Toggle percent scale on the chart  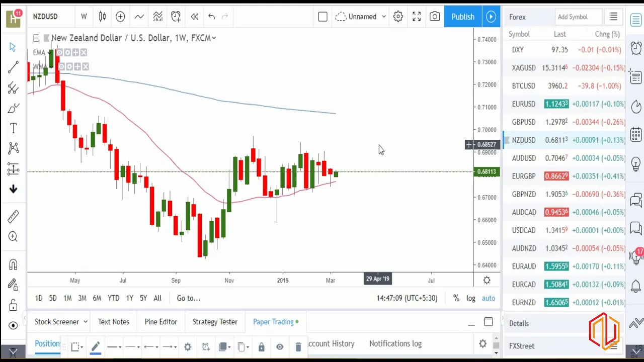pos(456,298)
